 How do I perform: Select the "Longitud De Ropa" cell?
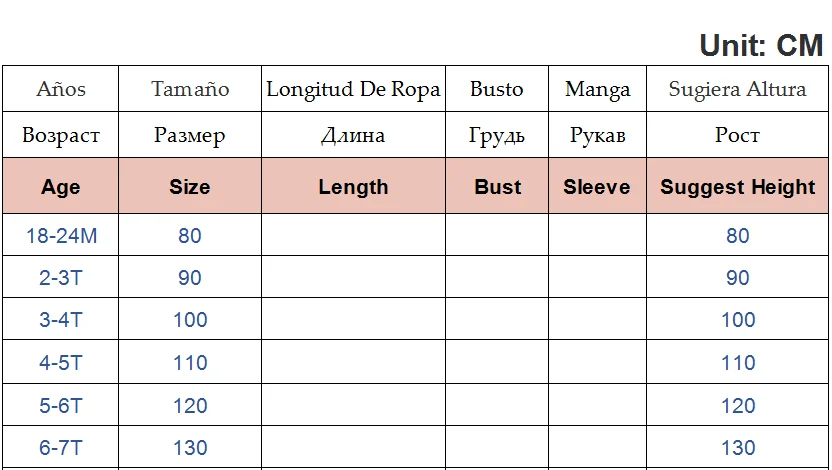(353, 89)
